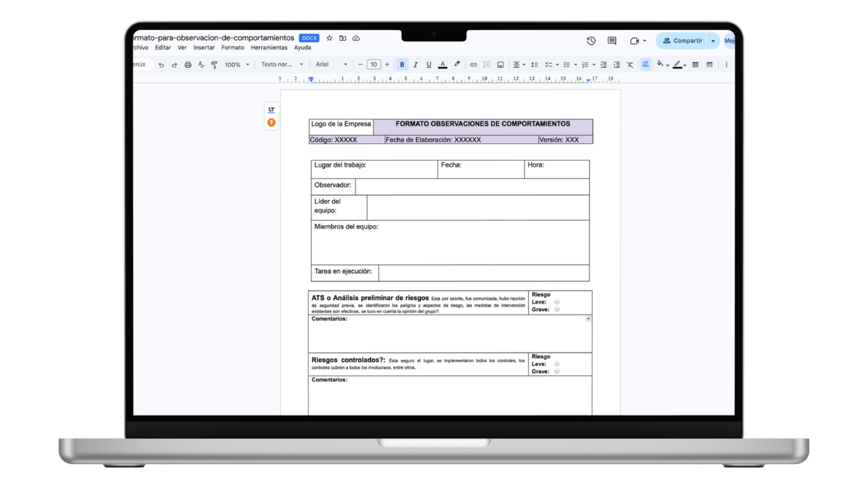Open the Insertar menu
Image resolution: width=868 pixels, height=488 pixels.
(204, 47)
